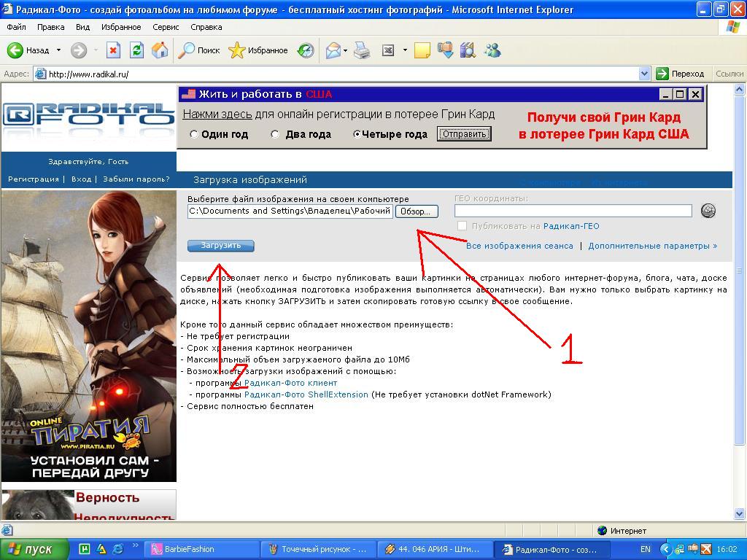Click the Mail envelope toolbar icon
This screenshot has width=747, height=560.
pos(333,50)
